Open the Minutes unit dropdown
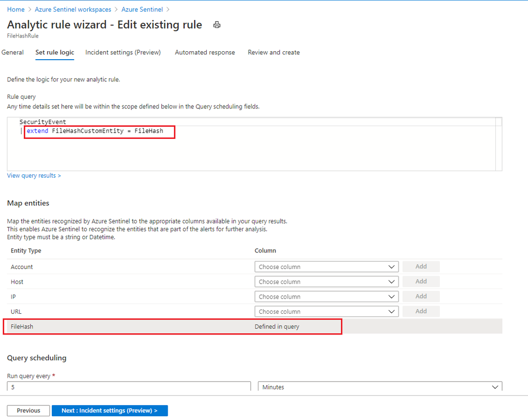528x420 pixels. [x=380, y=386]
